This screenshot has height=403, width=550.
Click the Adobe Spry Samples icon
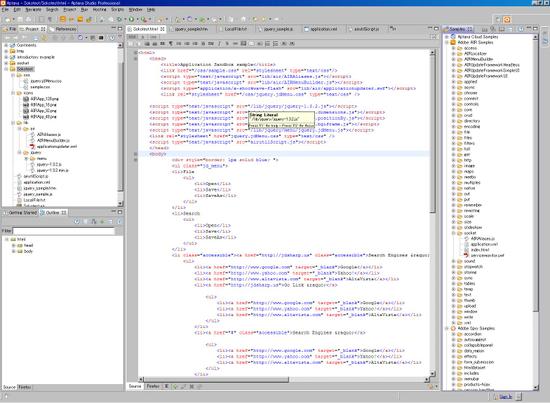tap(453, 328)
